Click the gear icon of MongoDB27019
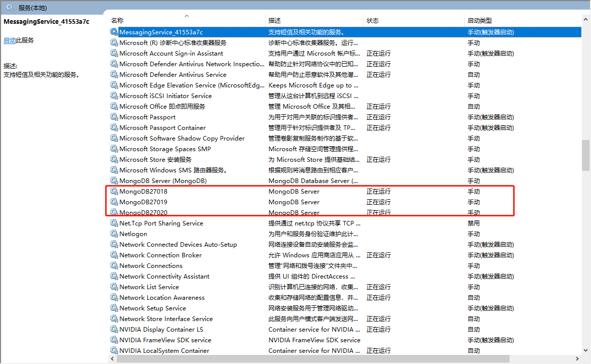This screenshot has height=364, width=591. pyautogui.click(x=114, y=202)
